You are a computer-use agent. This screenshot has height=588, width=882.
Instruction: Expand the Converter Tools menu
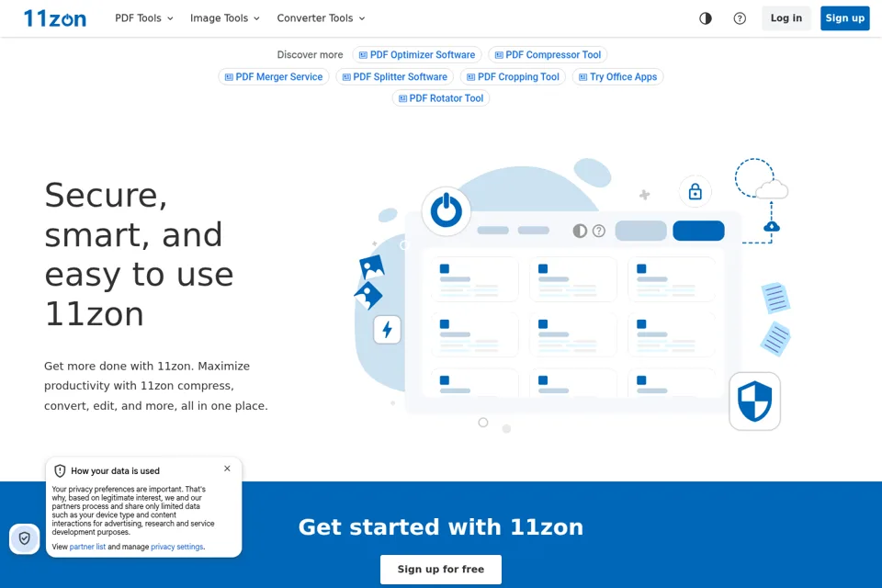tap(321, 18)
